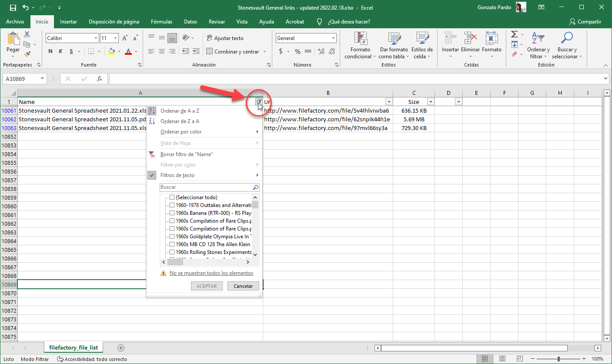Open the font name Calibri dropdown

click(96, 38)
